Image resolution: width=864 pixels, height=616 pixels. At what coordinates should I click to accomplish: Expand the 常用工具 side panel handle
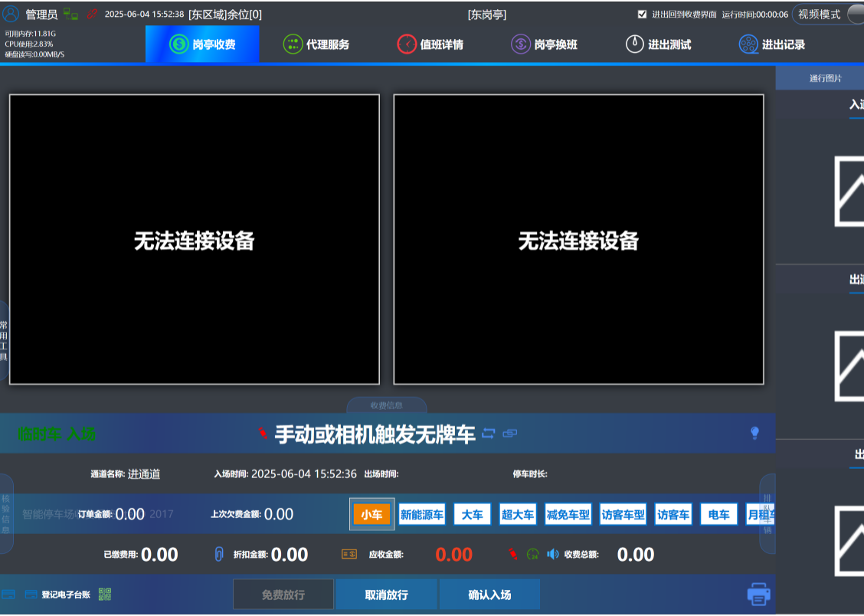[4, 340]
